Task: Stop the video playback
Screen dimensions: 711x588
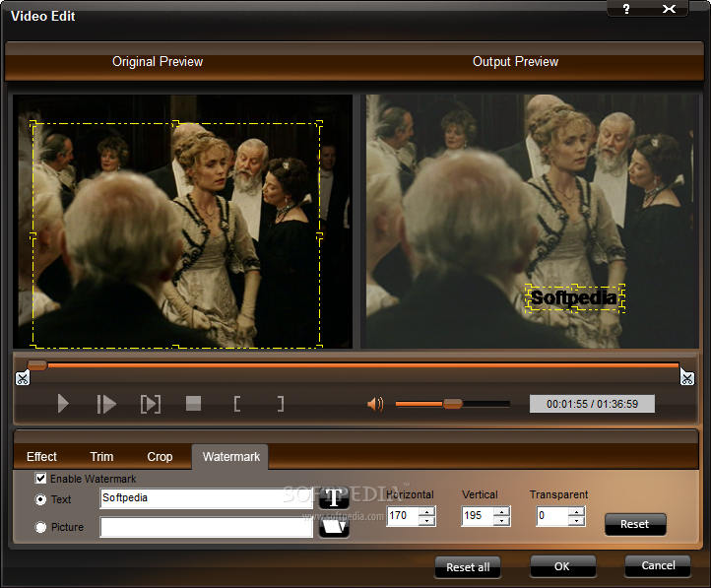Action: point(194,403)
